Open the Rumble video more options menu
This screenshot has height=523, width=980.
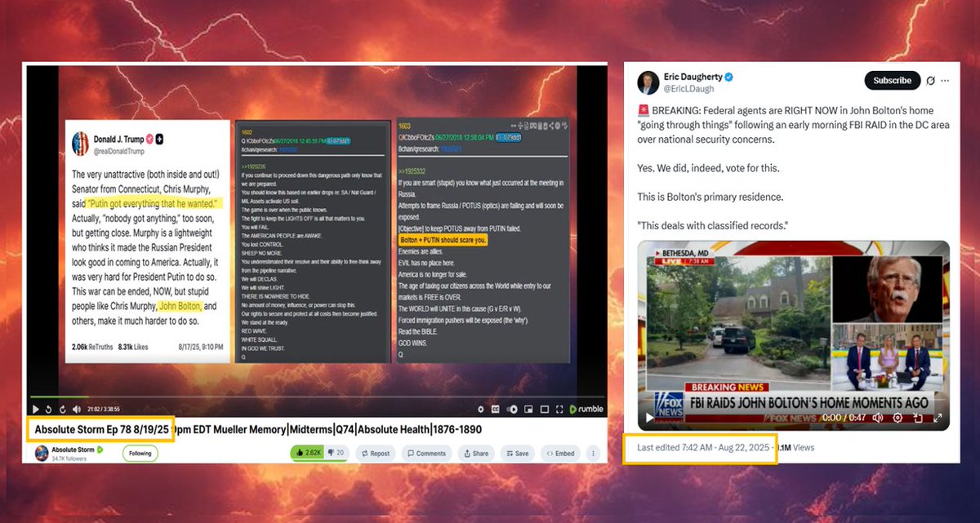point(593,453)
